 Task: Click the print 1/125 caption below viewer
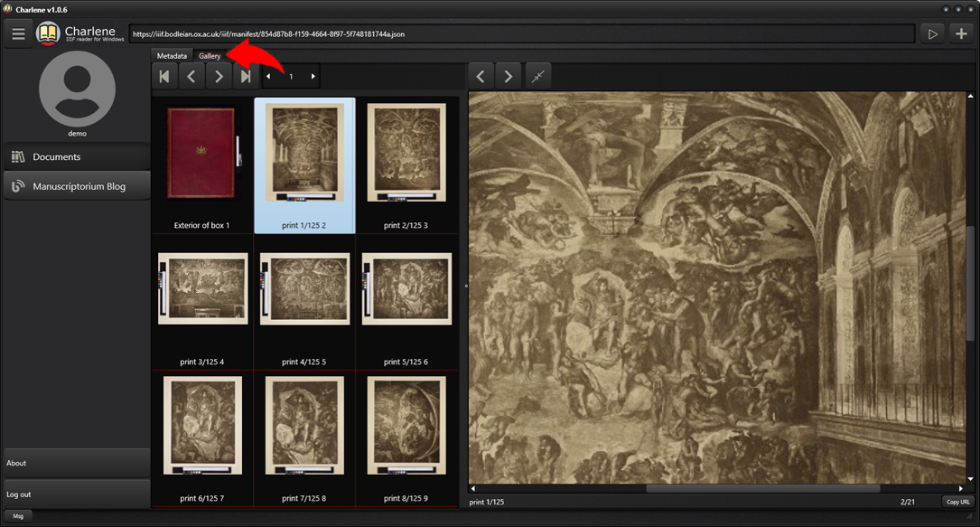(486, 502)
